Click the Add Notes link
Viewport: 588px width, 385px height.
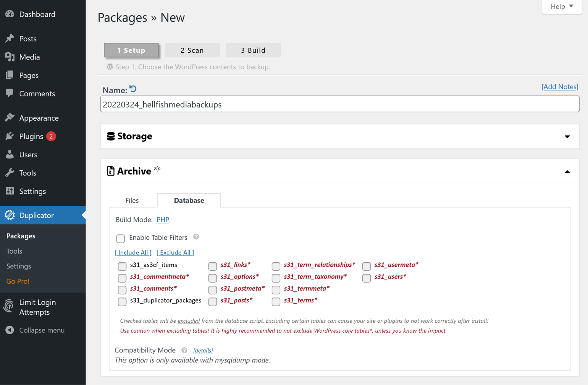point(560,87)
